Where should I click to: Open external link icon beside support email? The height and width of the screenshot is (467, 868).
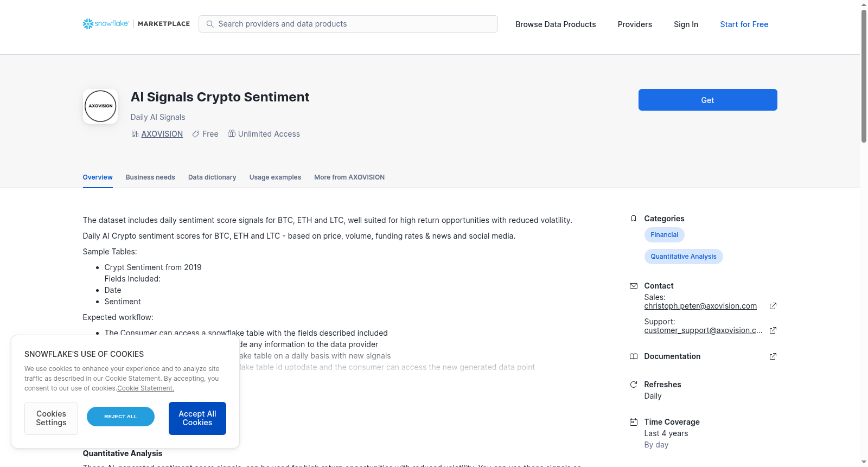[x=773, y=330]
